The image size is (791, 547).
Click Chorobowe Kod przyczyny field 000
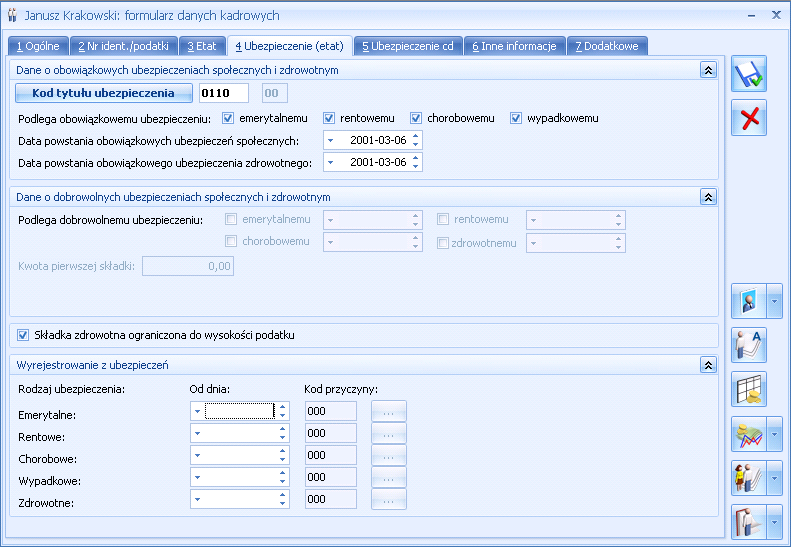point(330,455)
